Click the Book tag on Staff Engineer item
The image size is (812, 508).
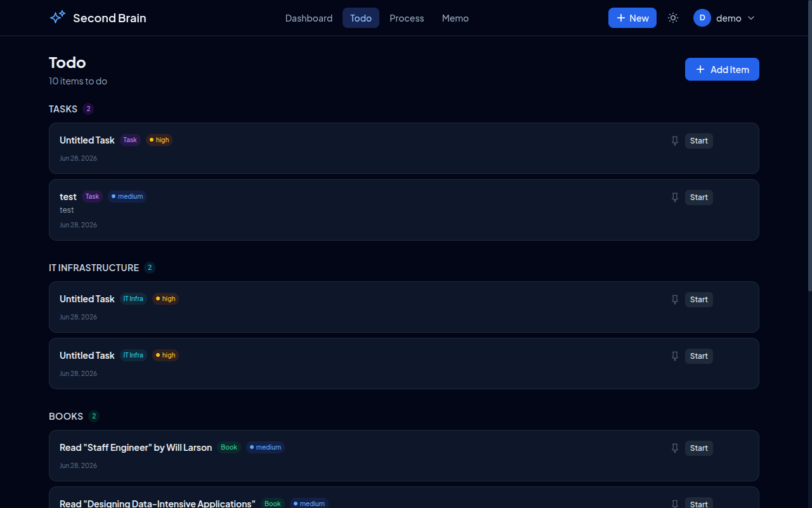[x=229, y=448]
